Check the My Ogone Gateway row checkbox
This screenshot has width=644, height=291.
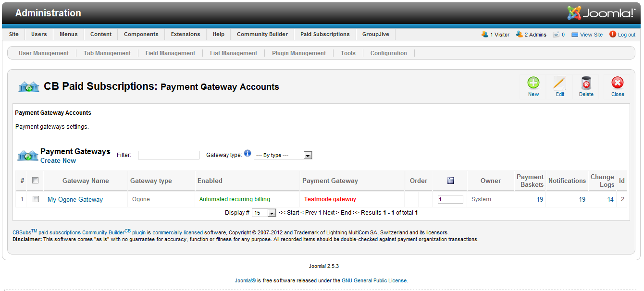tap(36, 199)
